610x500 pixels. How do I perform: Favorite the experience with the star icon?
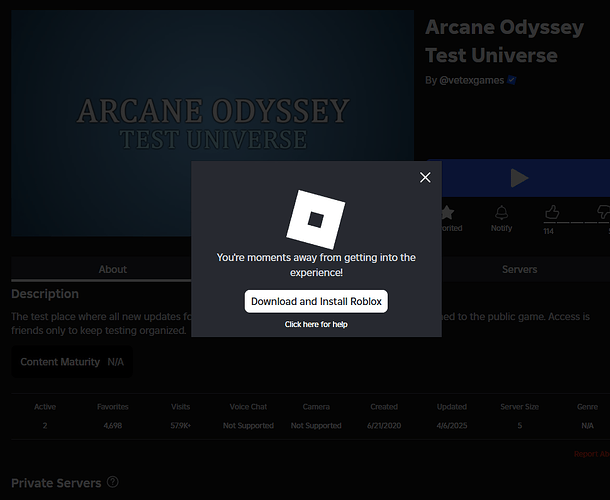(447, 213)
